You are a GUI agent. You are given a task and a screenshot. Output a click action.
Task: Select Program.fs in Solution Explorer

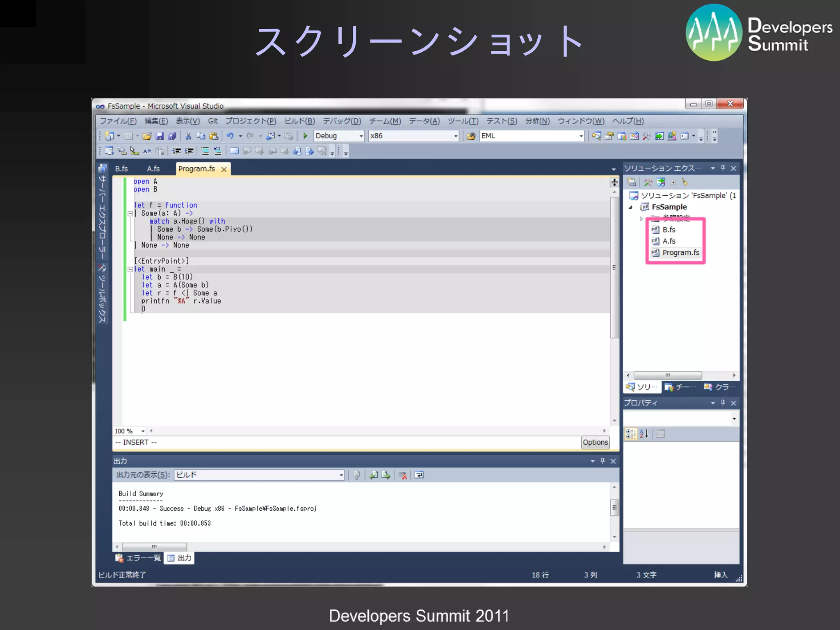pos(680,253)
